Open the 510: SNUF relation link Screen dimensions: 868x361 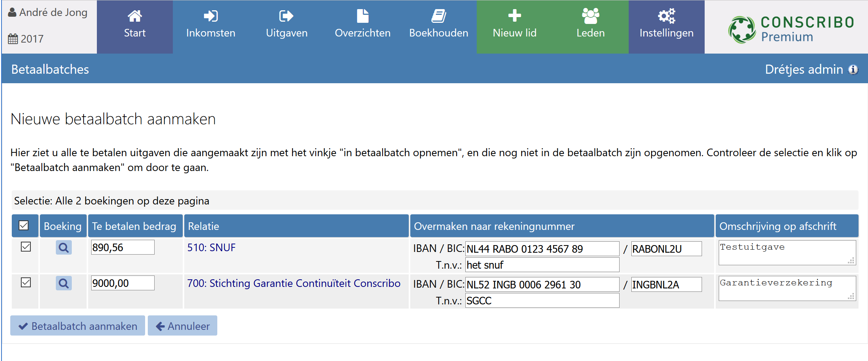[x=211, y=248]
